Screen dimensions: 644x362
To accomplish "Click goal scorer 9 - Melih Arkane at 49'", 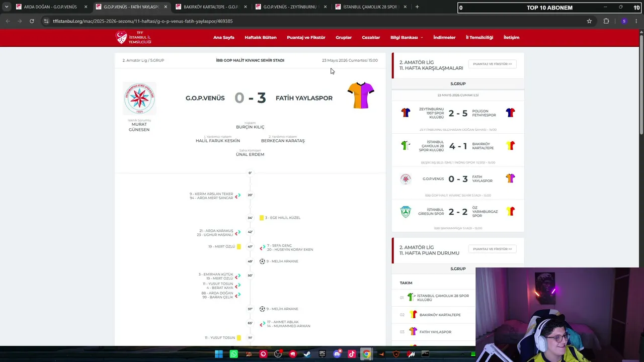I will pos(282,261).
